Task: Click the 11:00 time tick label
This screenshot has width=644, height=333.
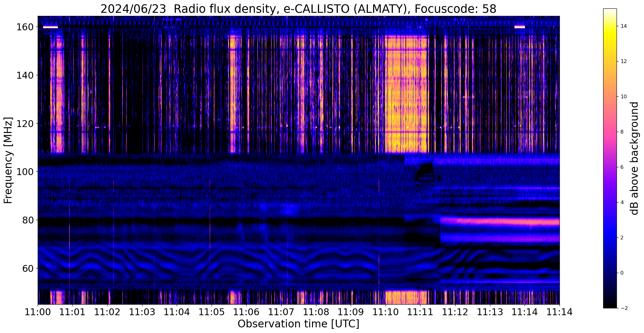Action: 38,312
